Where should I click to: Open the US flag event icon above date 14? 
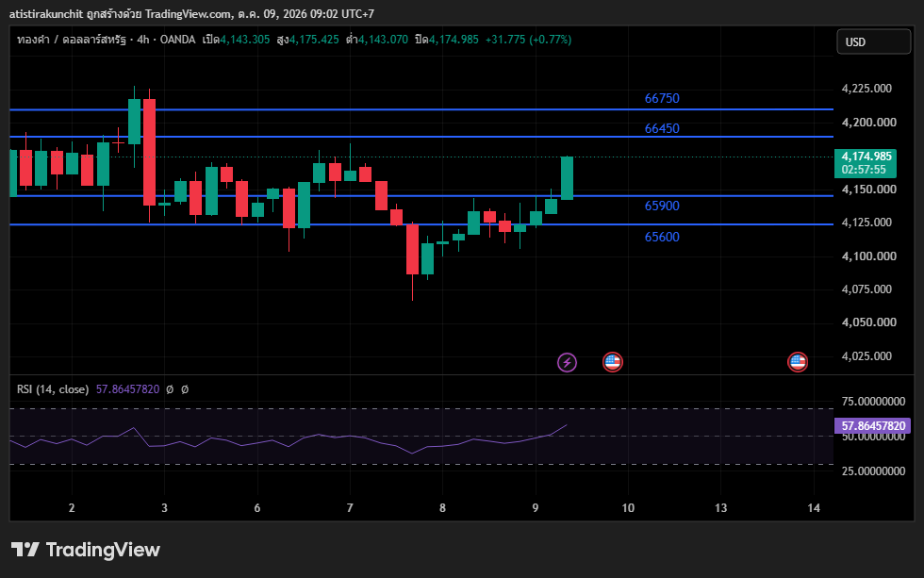798,362
